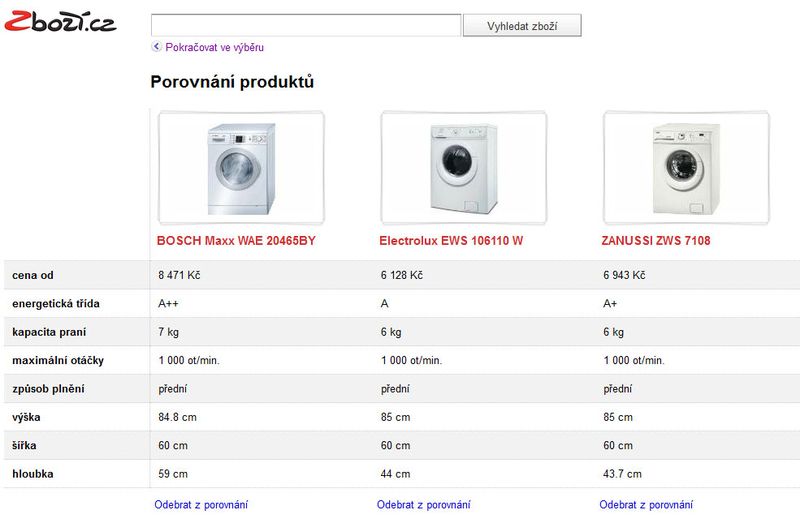Click the Porovnání produktů heading
The image size is (800, 523).
click(x=232, y=82)
